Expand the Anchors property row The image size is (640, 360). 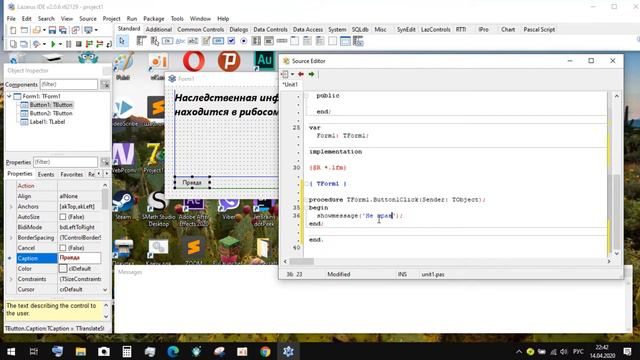(11, 207)
